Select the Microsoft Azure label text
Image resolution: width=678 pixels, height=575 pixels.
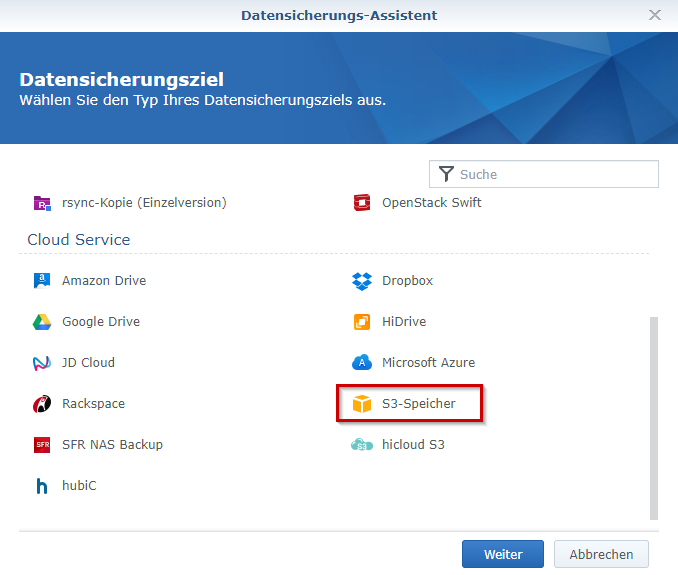point(428,363)
